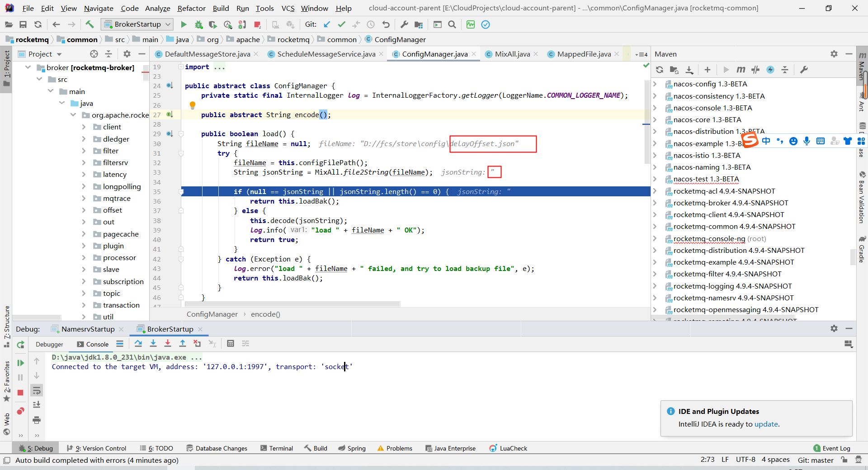Click editor horizontal scrollbar
The image size is (868, 470).
(x=292, y=304)
